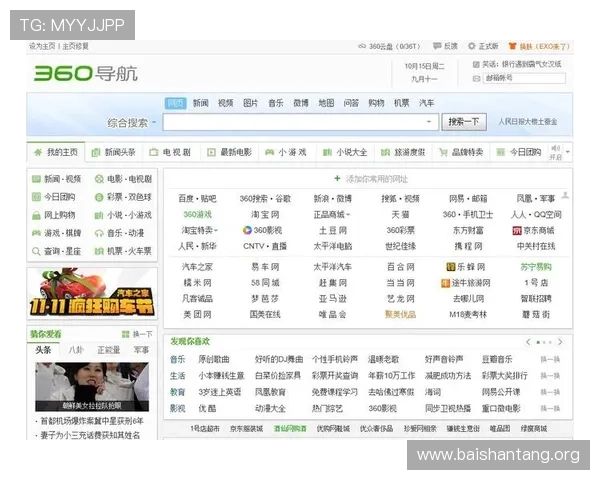Click the 电视剧 tab TV icon
Screen dimensions: 600x480
coord(153,152)
